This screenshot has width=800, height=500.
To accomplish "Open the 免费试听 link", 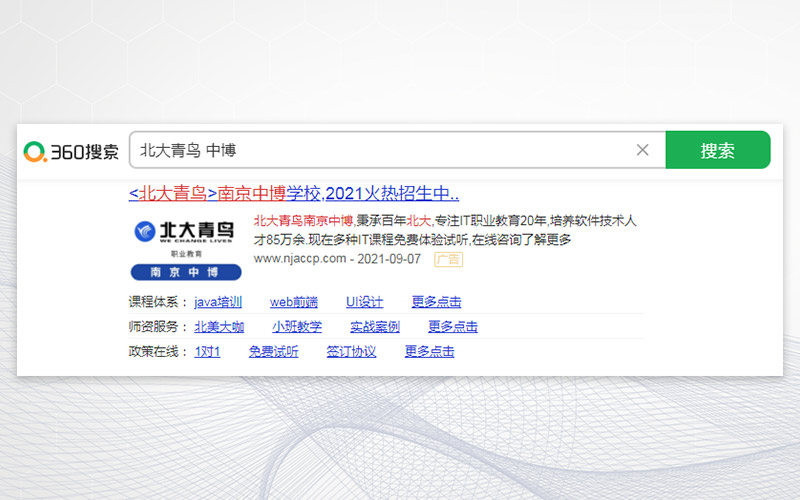I will pos(273,352).
